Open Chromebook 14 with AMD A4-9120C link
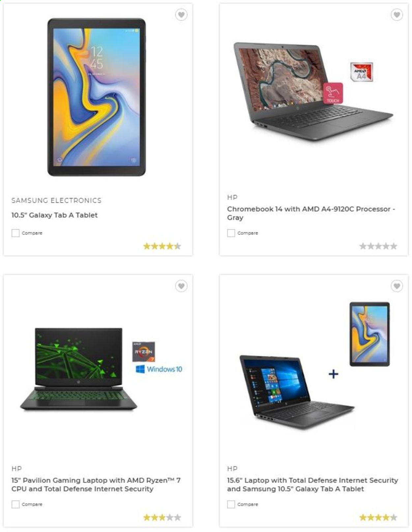This screenshot has height=532, width=412. click(x=311, y=213)
